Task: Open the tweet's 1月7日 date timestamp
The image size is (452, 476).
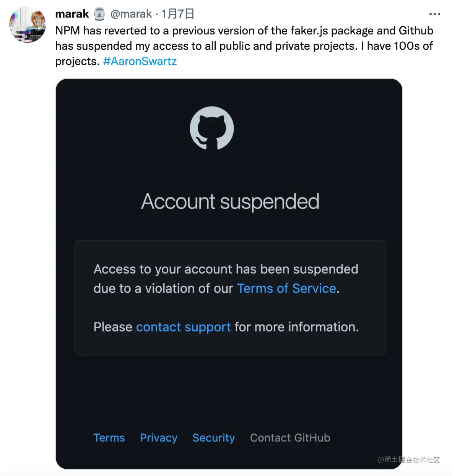Action: point(178,14)
